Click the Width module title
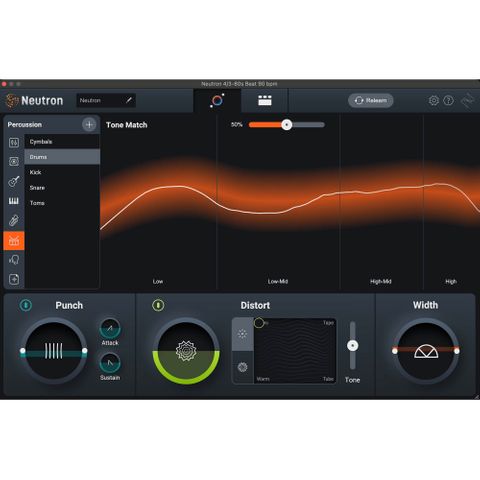 coord(425,305)
